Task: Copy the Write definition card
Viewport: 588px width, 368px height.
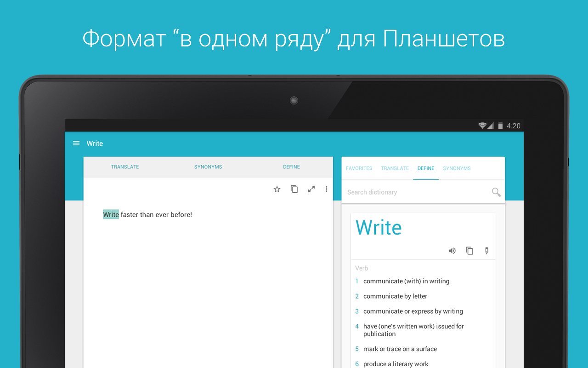Action: (469, 251)
